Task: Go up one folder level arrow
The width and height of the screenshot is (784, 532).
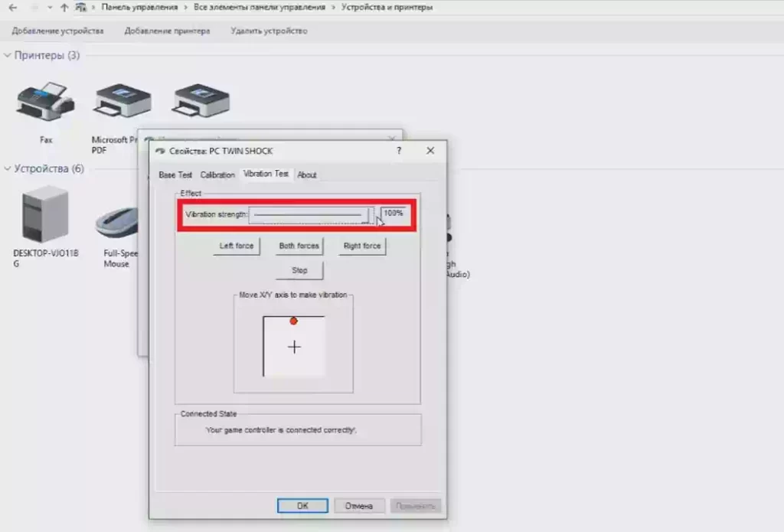Action: click(x=64, y=7)
